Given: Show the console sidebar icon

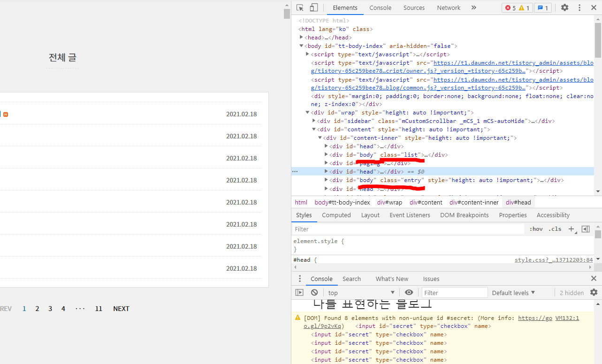Looking at the screenshot, I should 299,292.
